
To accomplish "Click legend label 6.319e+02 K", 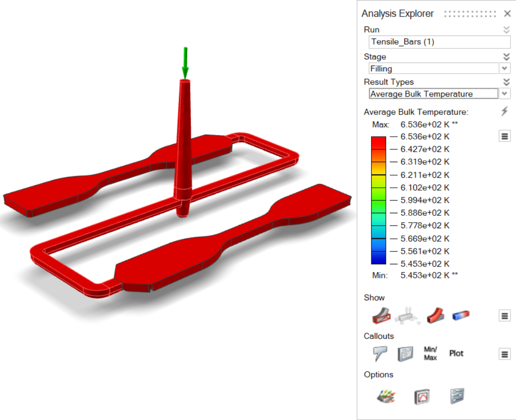I will [x=425, y=162].
